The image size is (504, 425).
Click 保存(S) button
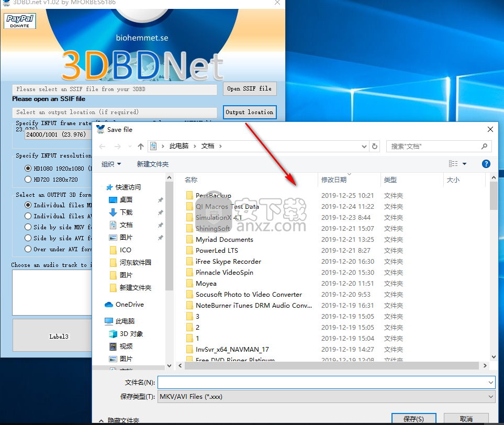point(413,419)
